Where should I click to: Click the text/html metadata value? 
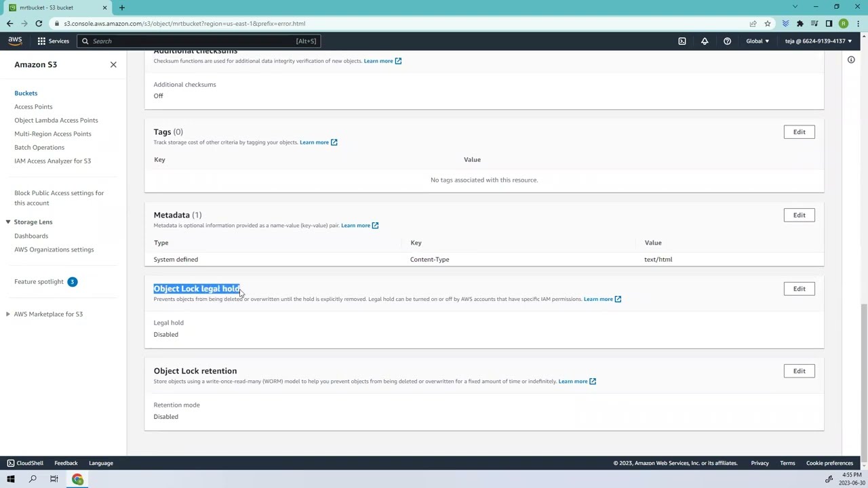[x=658, y=260]
